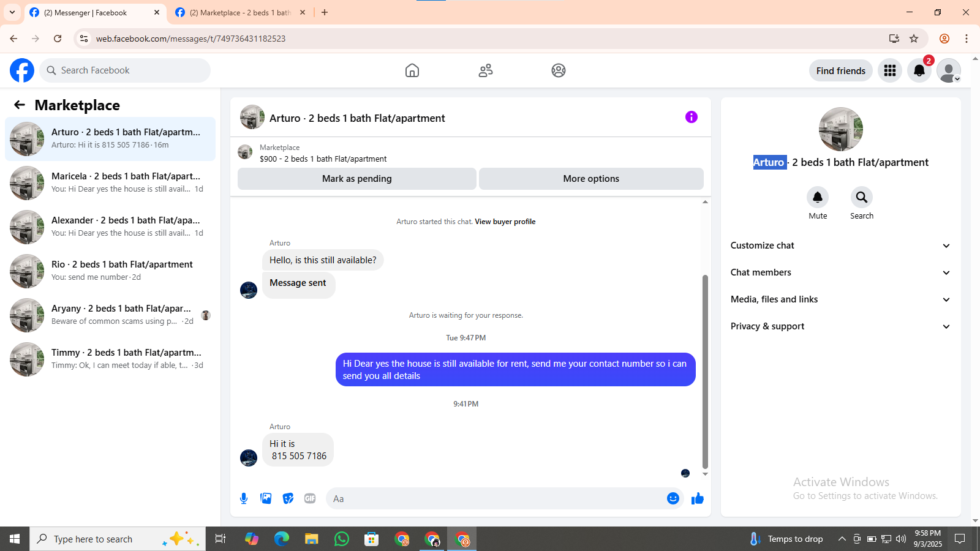Open the Rio conversation in the list
The height and width of the screenshot is (551, 980).
(110, 271)
